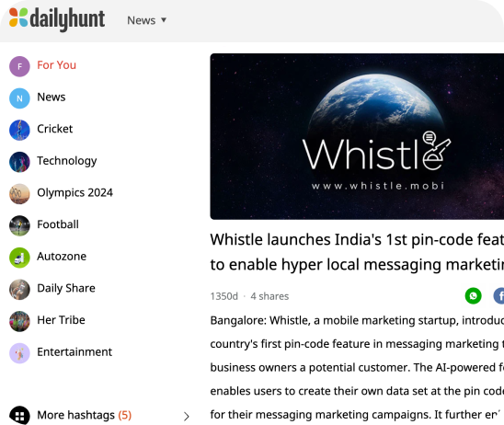Click the Football category icon

[x=19, y=225]
